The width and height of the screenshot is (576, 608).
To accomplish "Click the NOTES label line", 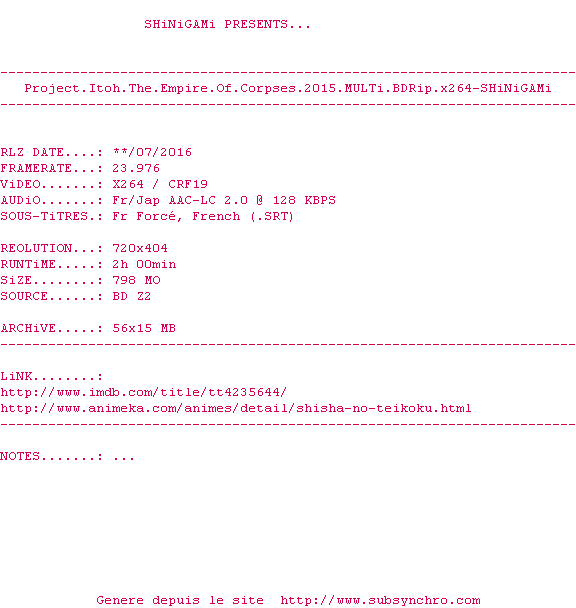I will click(67, 456).
